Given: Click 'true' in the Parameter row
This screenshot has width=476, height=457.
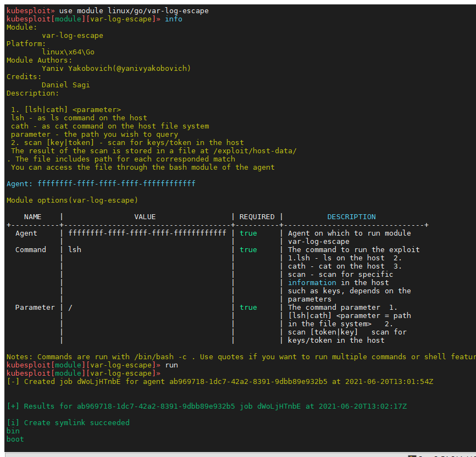Looking at the screenshot, I should (248, 308).
